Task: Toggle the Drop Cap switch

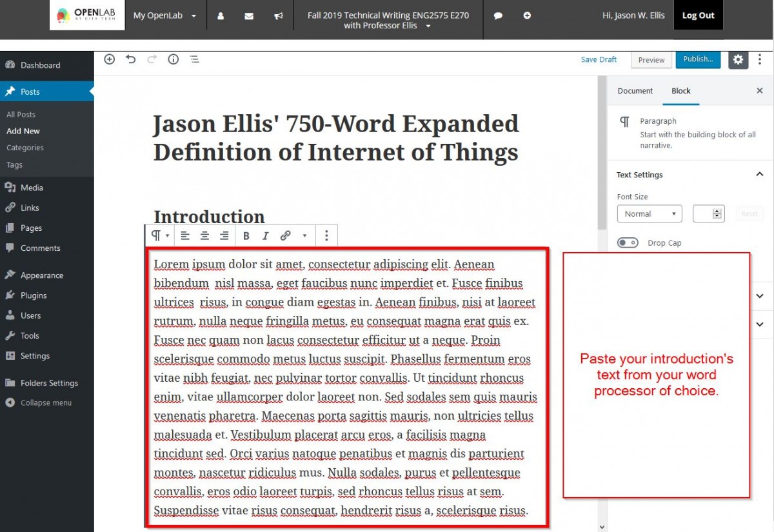Action: tap(628, 243)
